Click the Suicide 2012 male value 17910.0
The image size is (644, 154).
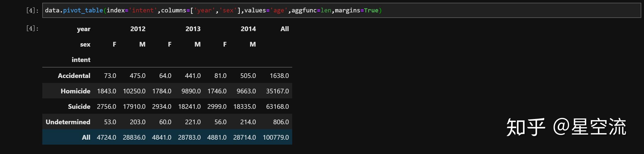click(x=134, y=107)
